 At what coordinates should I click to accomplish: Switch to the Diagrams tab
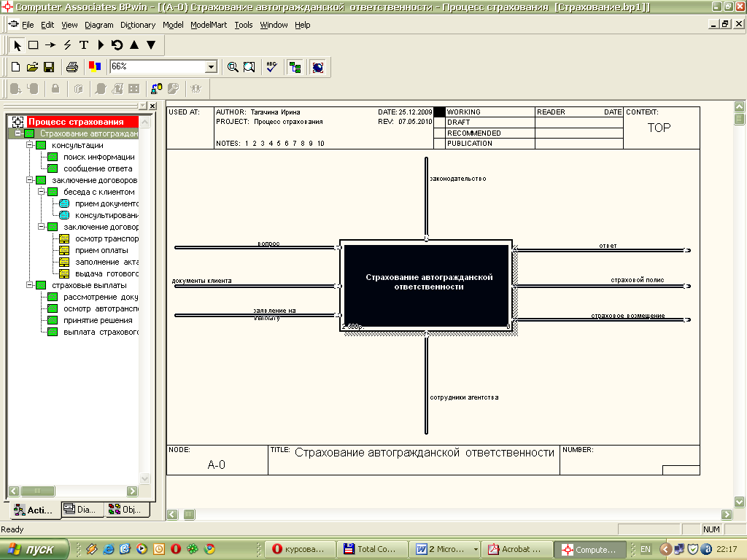(x=82, y=510)
